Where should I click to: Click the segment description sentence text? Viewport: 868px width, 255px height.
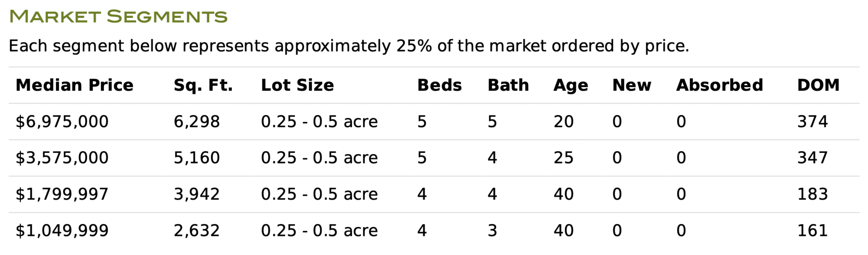[x=348, y=46]
